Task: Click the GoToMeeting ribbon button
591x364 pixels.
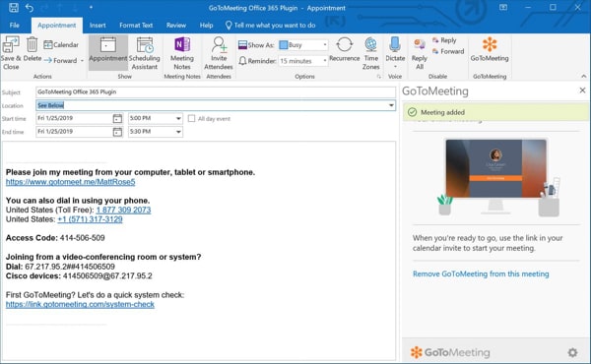Action: [490, 49]
